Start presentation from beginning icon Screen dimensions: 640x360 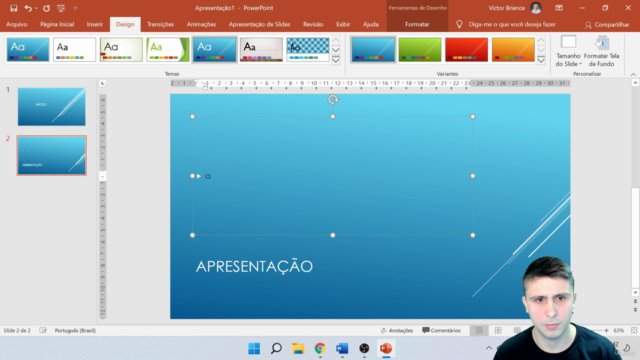tap(61, 8)
